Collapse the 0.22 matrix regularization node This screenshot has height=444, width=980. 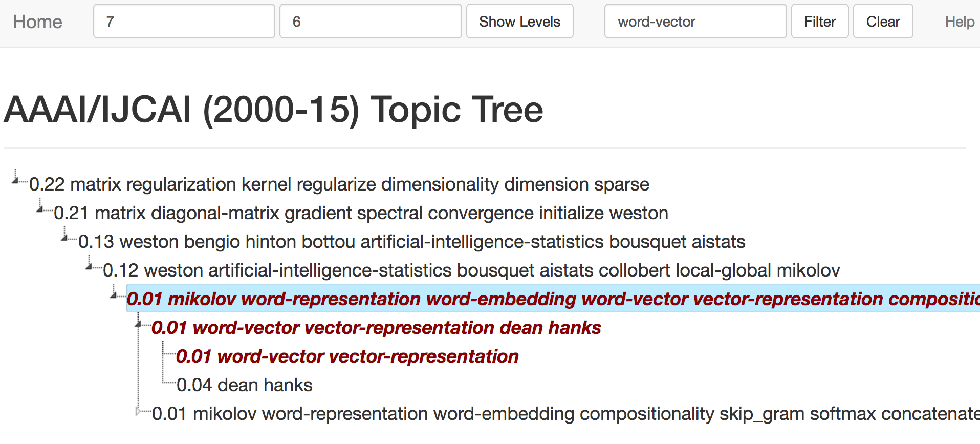click(15, 180)
